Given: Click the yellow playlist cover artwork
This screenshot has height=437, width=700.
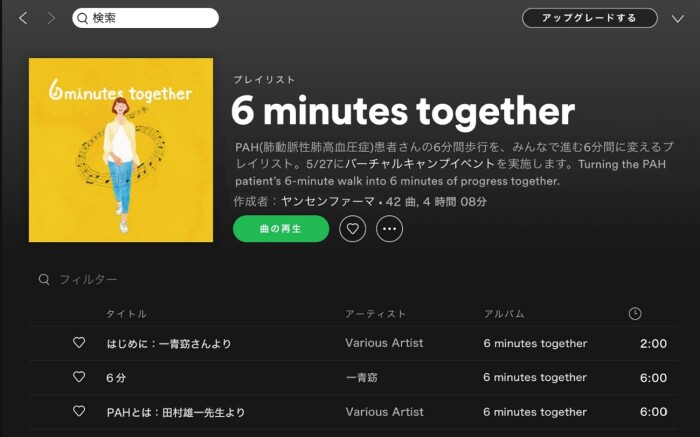Looking at the screenshot, I should click(x=121, y=150).
